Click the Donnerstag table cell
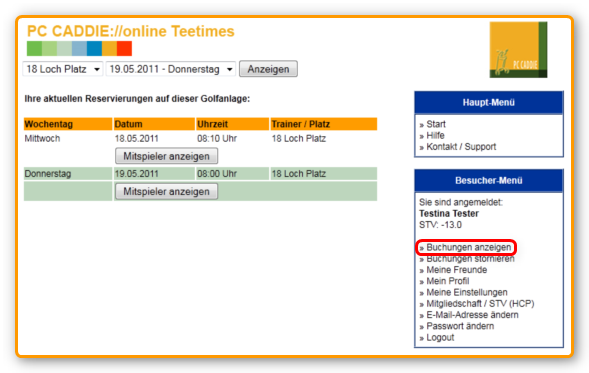Viewport: 589px width, 373px height. click(x=68, y=174)
